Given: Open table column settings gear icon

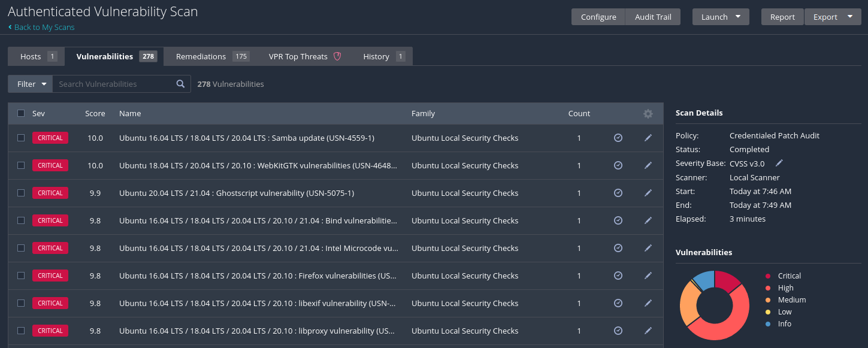Looking at the screenshot, I should pyautogui.click(x=648, y=113).
